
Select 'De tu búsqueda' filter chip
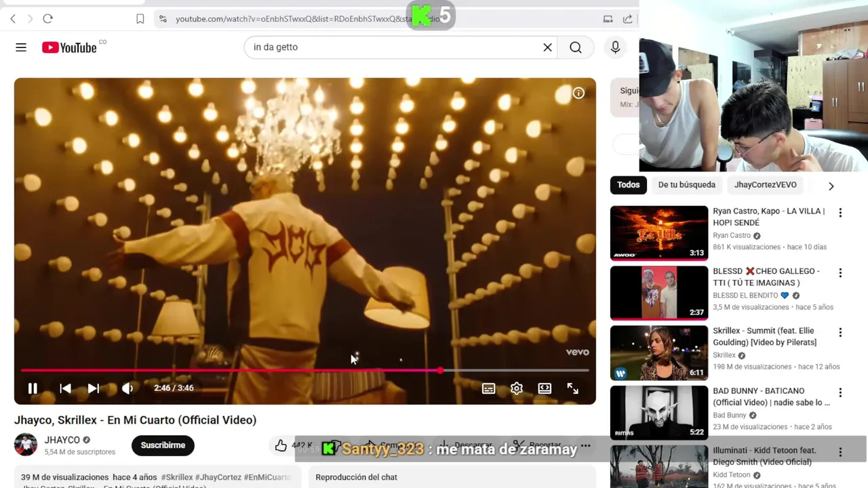coord(686,185)
